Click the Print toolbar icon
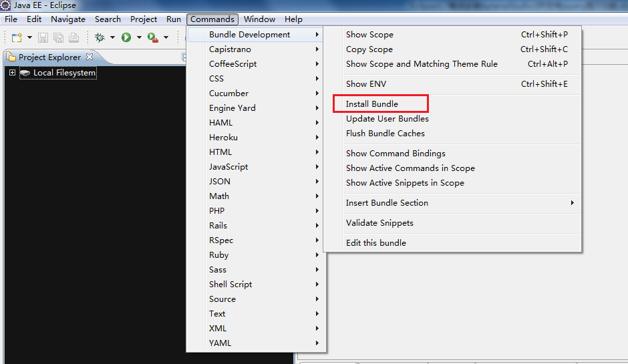The height and width of the screenshot is (364, 628). point(73,37)
